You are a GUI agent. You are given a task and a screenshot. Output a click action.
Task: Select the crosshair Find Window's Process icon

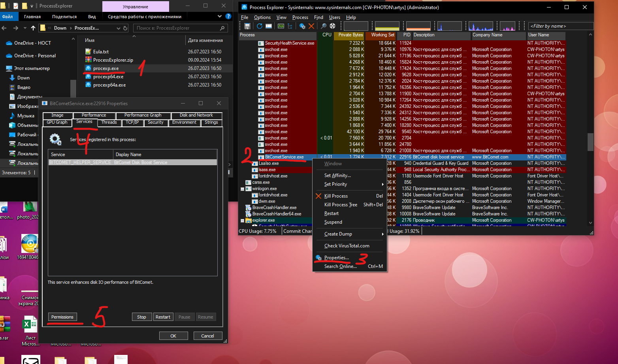coord(333,26)
